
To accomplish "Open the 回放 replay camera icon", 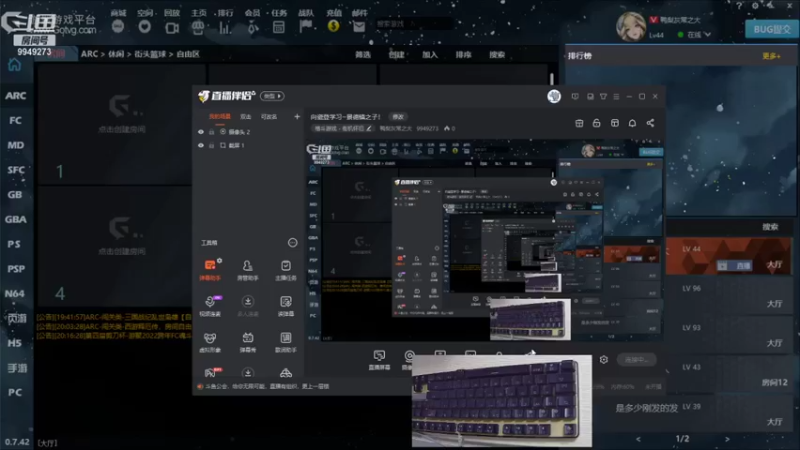I will tap(172, 27).
